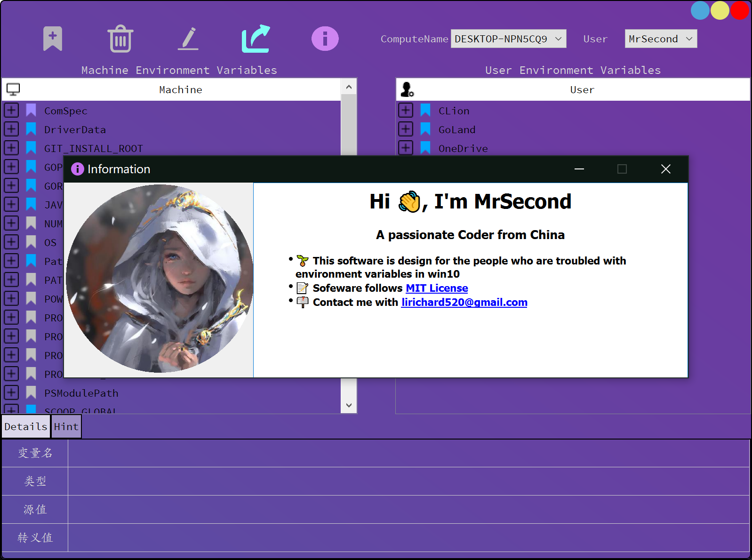Maximize the Information dialog
752x560 pixels.
(x=622, y=169)
